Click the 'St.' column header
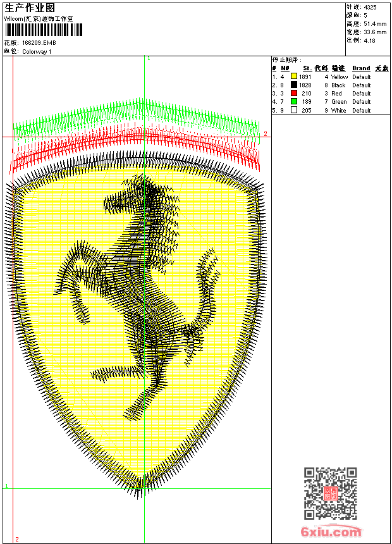 click(307, 68)
